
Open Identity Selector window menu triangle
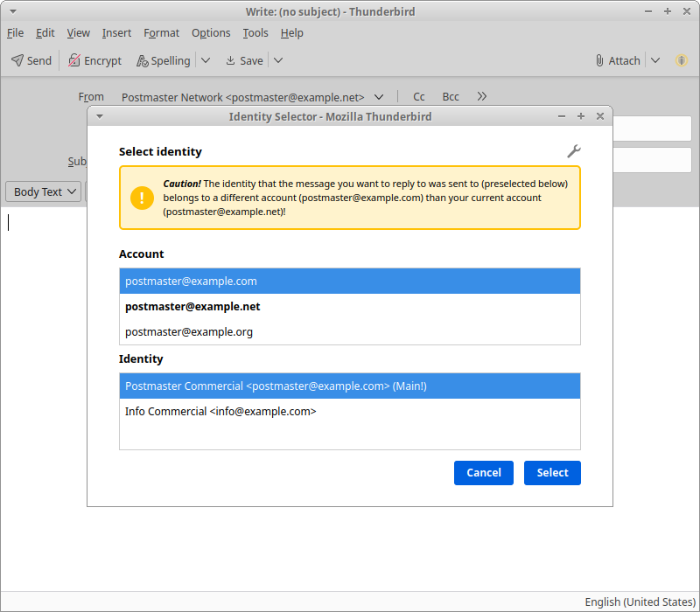[x=100, y=117]
